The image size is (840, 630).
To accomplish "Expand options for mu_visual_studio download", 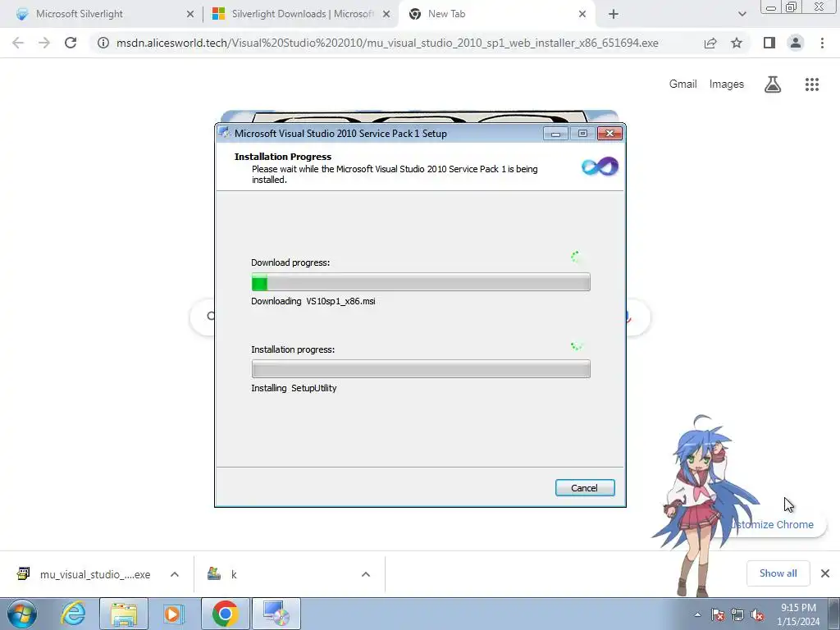I will pos(175,574).
